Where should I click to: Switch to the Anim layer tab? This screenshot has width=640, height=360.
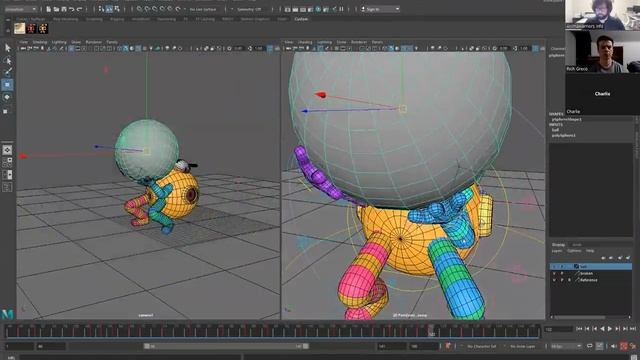(577, 245)
